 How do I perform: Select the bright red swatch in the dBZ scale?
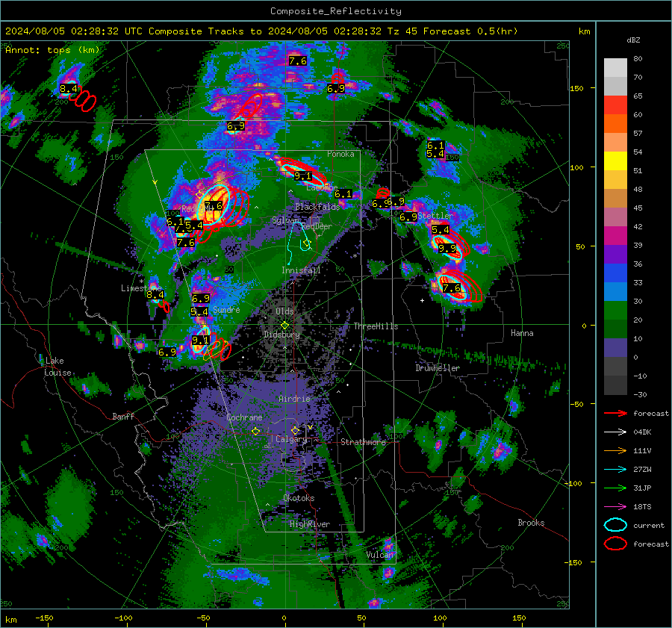(x=615, y=105)
